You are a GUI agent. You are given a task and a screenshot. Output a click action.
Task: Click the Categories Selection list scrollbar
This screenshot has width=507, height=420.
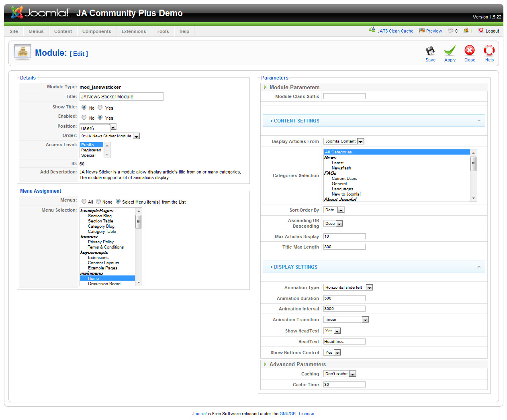[474, 164]
